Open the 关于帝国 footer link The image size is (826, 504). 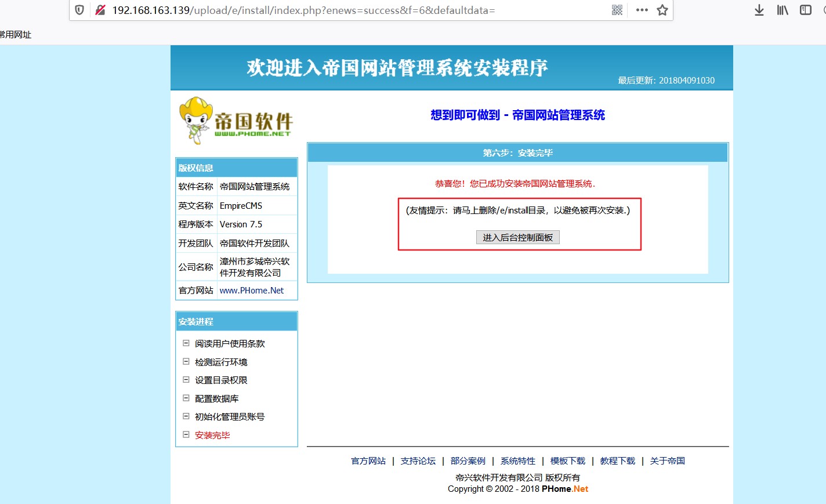668,461
